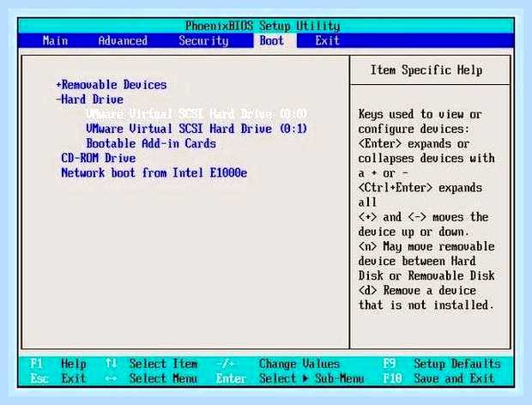The width and height of the screenshot is (532, 405).
Task: Click the Esc Exit key hint
Action: [x=58, y=378]
